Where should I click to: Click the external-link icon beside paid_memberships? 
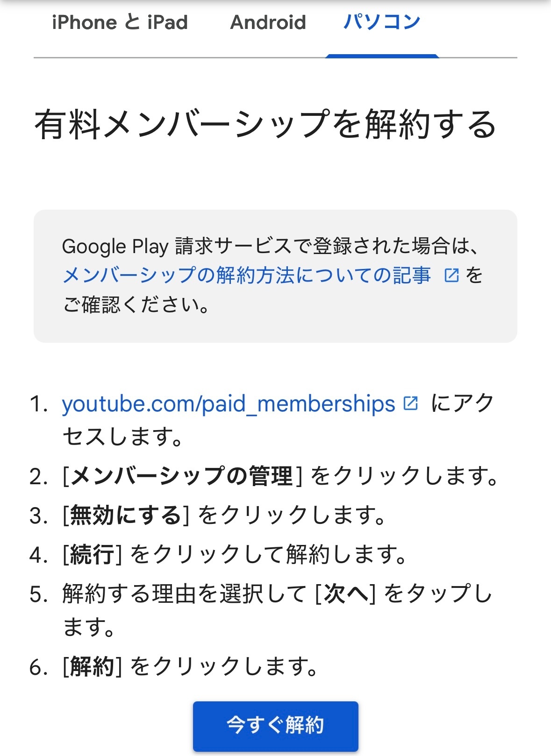410,403
